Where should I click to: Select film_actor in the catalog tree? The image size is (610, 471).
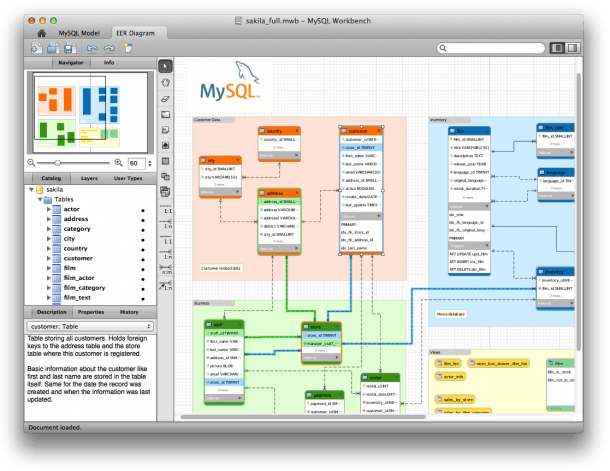coord(79,278)
